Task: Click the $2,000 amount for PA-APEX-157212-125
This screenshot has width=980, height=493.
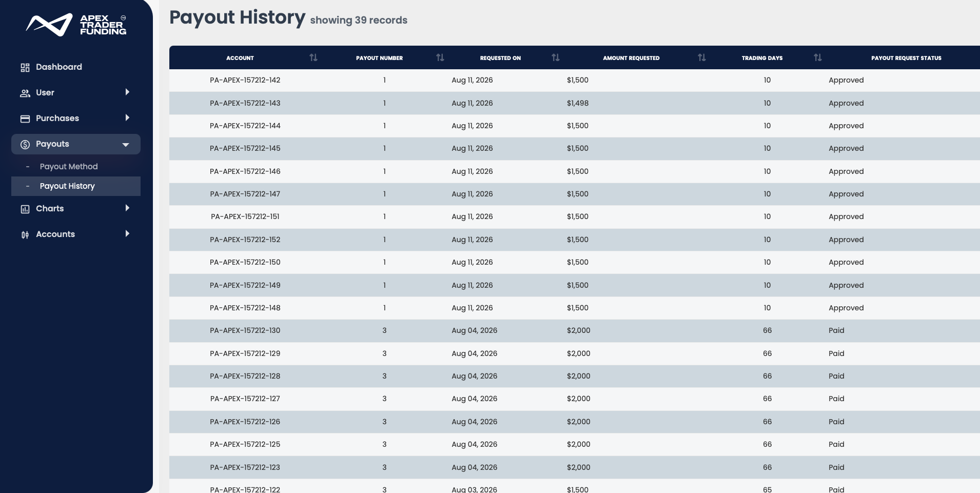Action: 579,444
